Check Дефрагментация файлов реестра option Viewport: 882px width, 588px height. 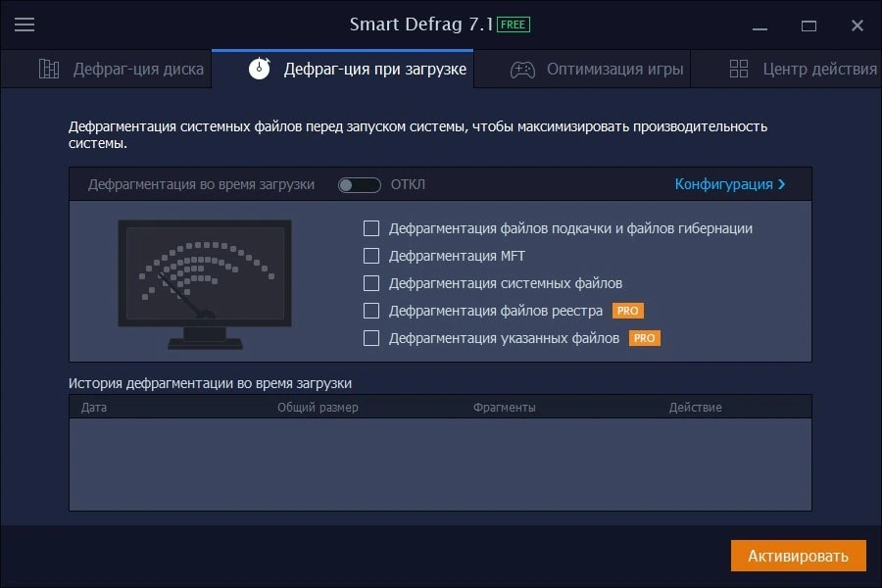click(x=371, y=311)
